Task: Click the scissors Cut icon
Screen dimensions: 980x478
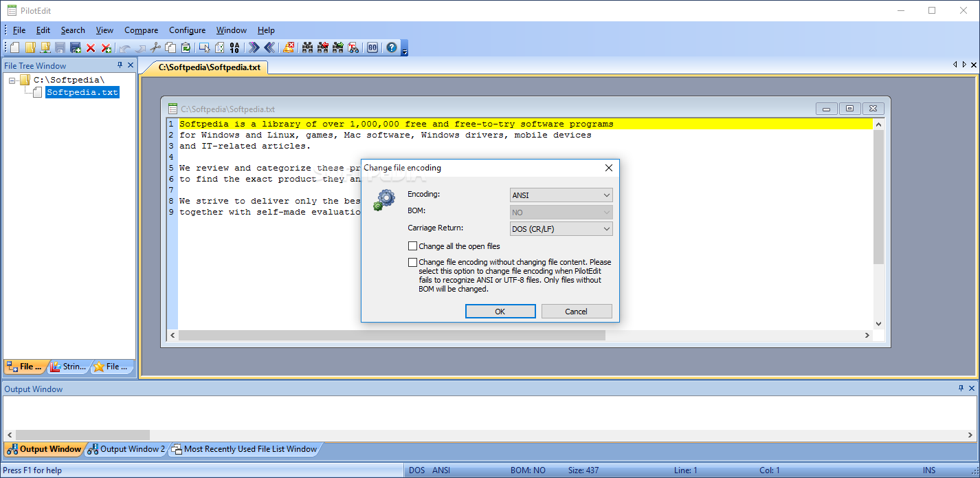Action: pos(155,47)
